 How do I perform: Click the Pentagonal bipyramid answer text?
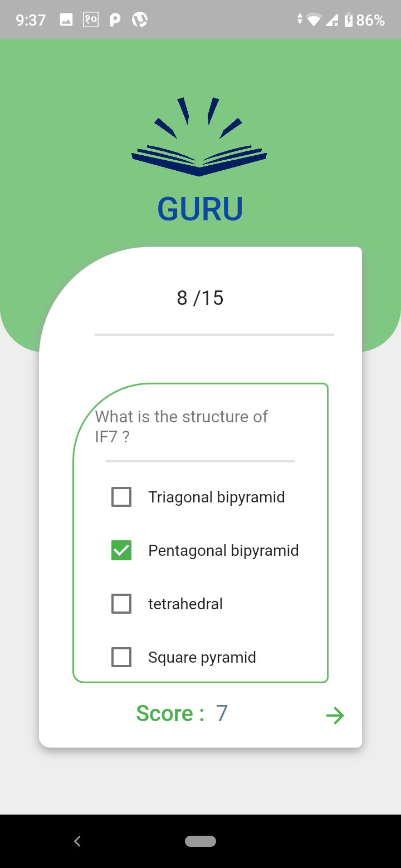click(223, 550)
